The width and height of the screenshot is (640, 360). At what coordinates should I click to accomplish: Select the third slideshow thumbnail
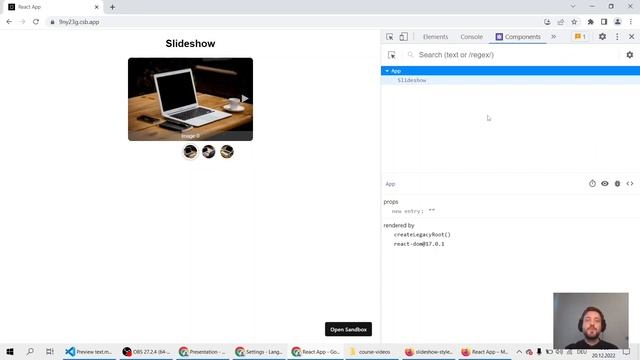coord(227,152)
